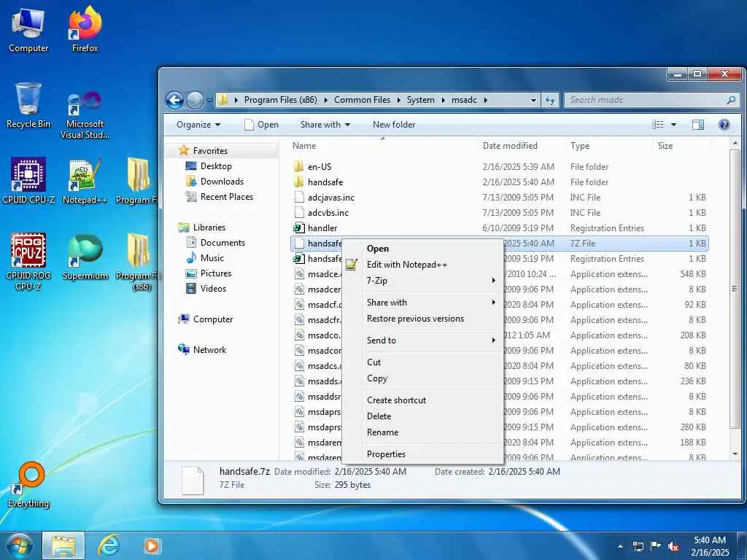Select the adcjavas.inc file
This screenshot has width=747, height=560.
click(x=499, y=197)
